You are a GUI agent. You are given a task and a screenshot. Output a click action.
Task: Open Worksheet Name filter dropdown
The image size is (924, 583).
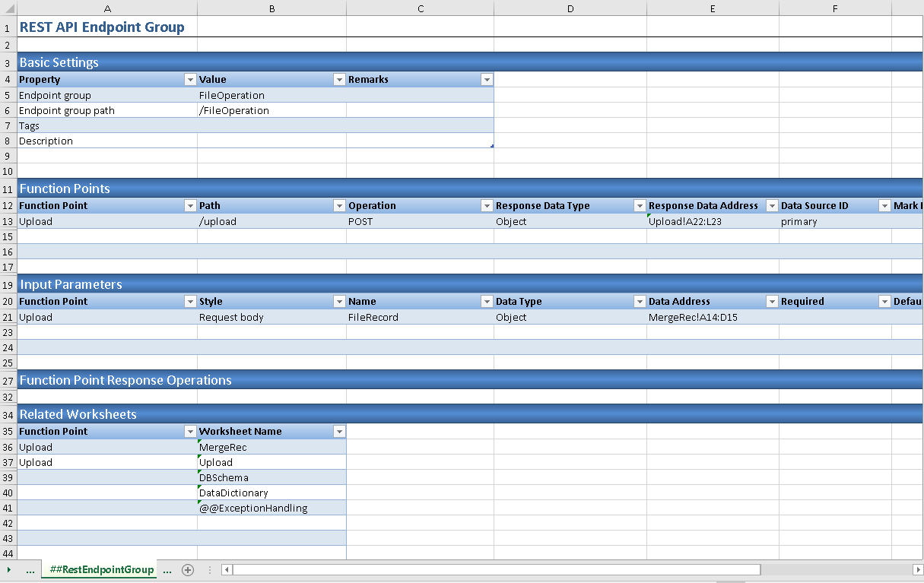pos(339,432)
